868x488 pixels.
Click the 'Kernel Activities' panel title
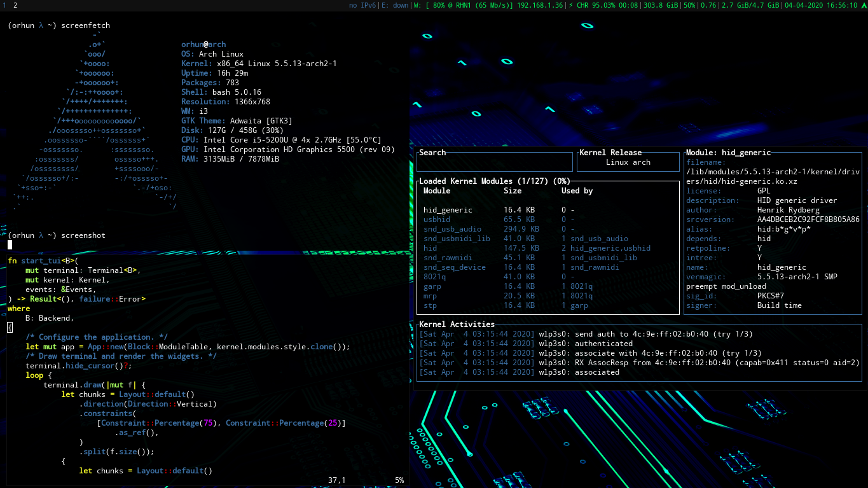(x=457, y=324)
